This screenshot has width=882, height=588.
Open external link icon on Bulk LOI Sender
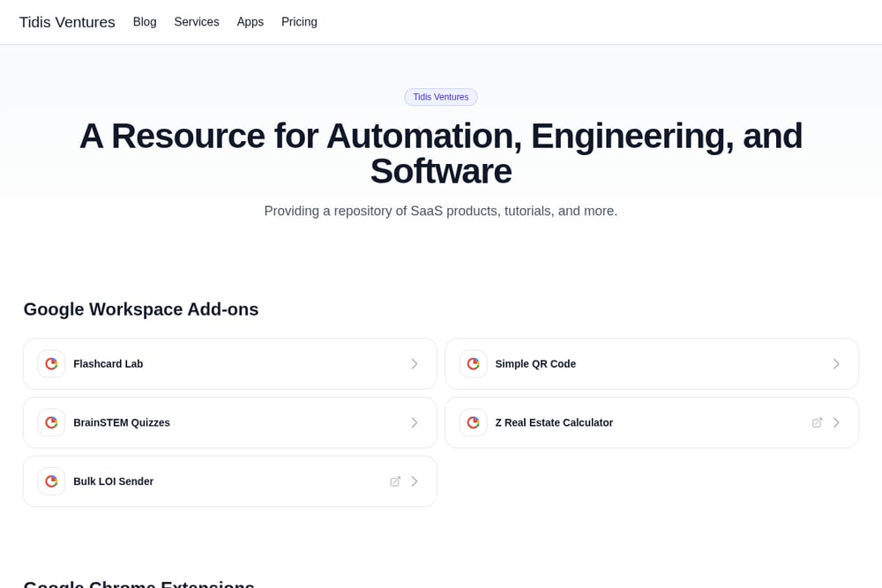395,481
